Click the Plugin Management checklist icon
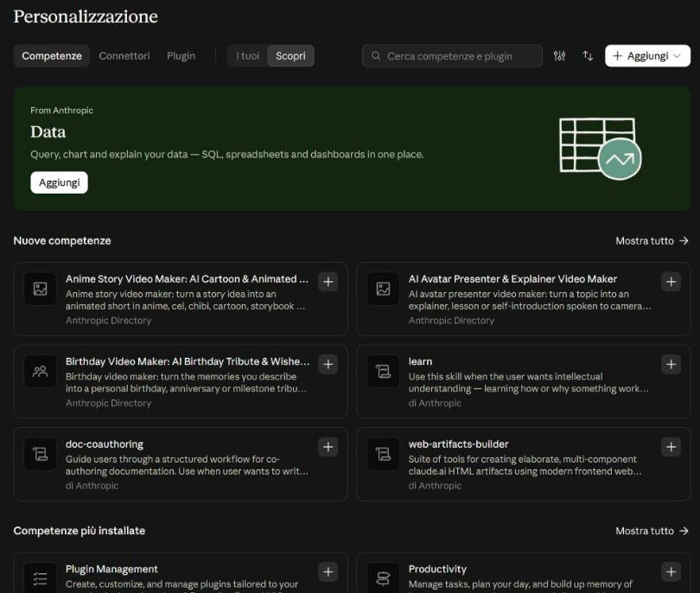The width and height of the screenshot is (700, 593). (40, 577)
